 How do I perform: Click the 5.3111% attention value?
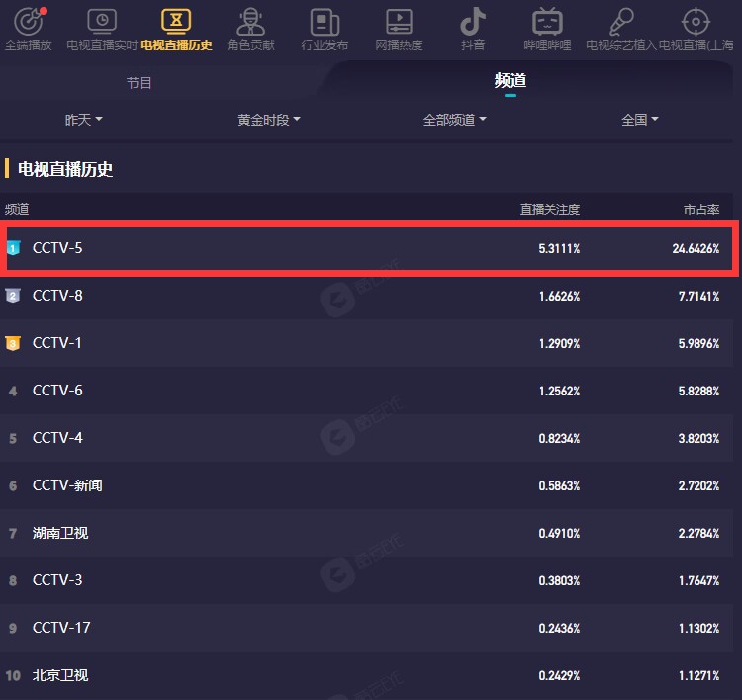coord(559,248)
